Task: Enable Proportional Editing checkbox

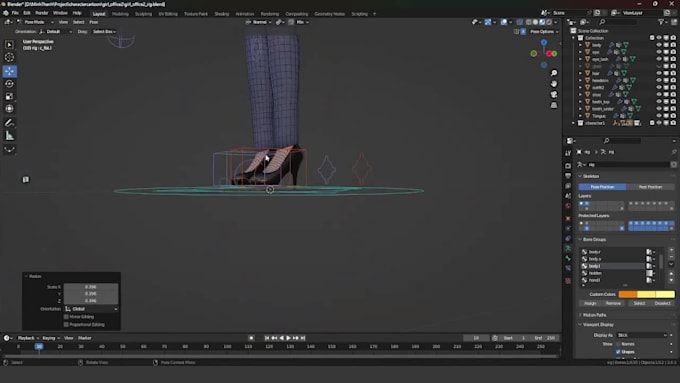Action: [66, 324]
